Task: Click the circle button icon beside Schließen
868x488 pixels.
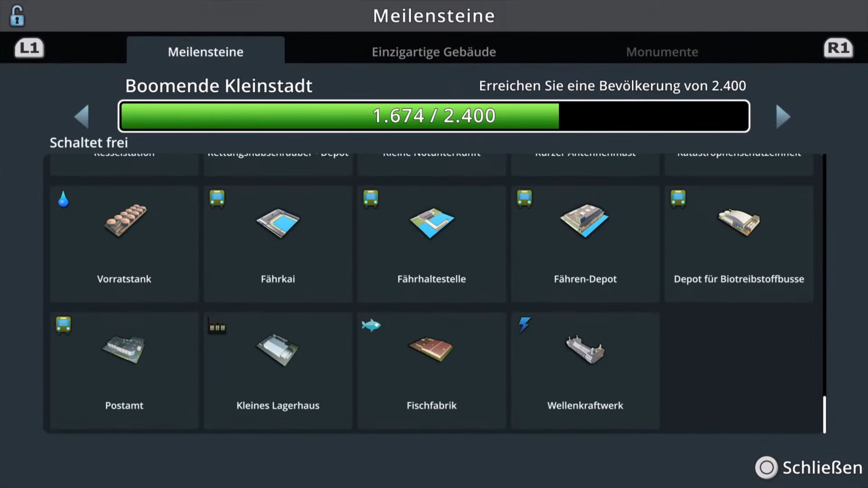Action: (x=767, y=467)
